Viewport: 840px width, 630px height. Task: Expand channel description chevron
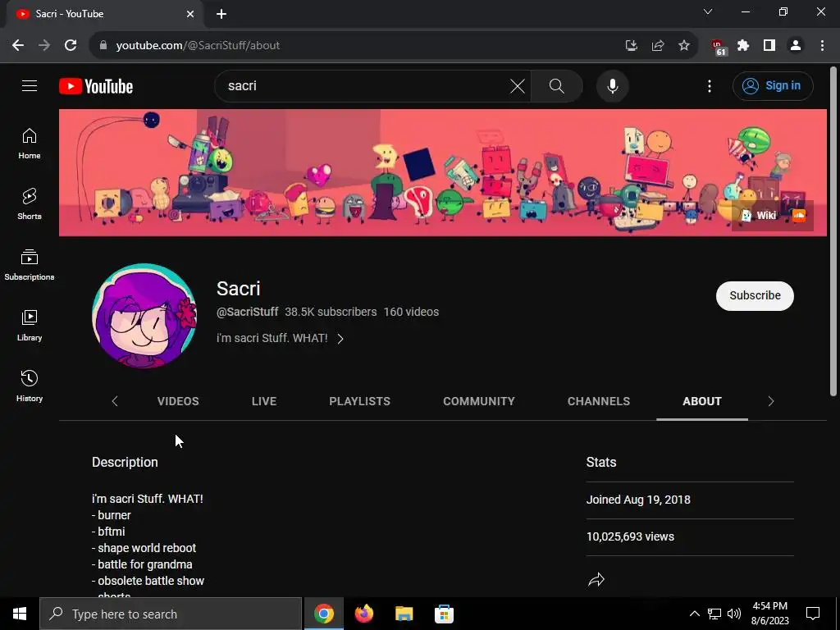[x=340, y=339]
